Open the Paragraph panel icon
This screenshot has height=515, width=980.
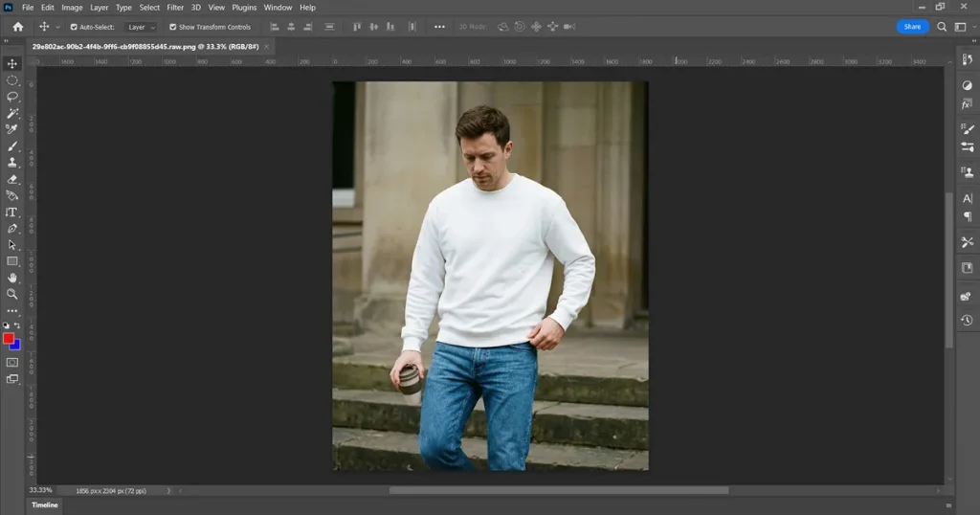pyautogui.click(x=967, y=217)
